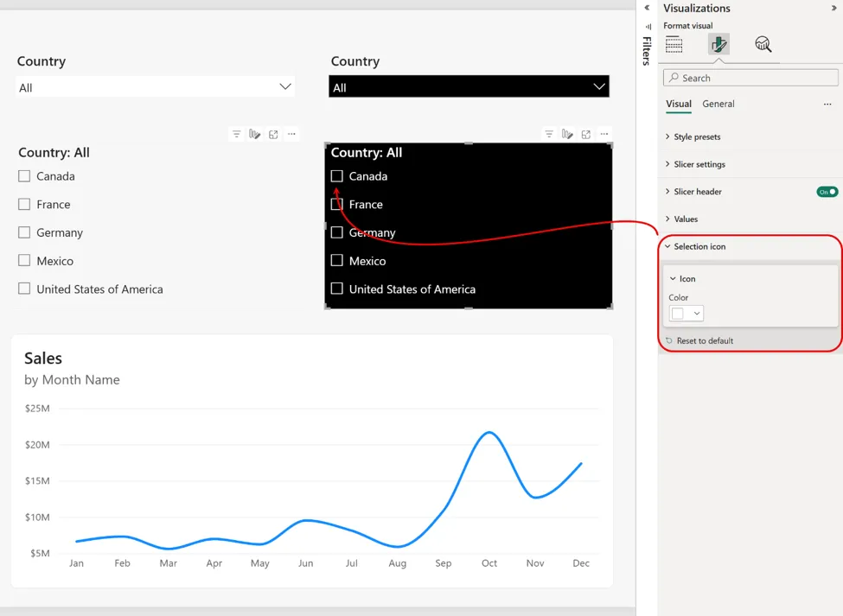This screenshot has width=843, height=616.
Task: Open more options above left list slicer
Action: (291, 134)
